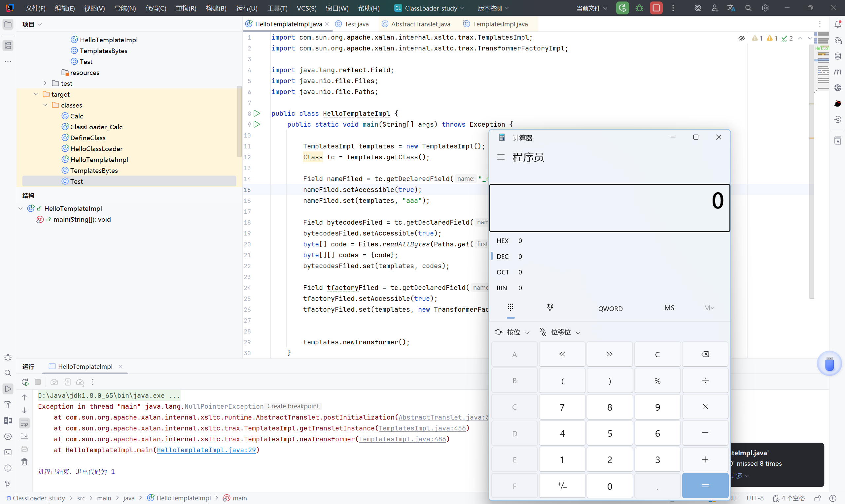Toggle the soft-wrap icon in Run console

[x=24, y=423]
